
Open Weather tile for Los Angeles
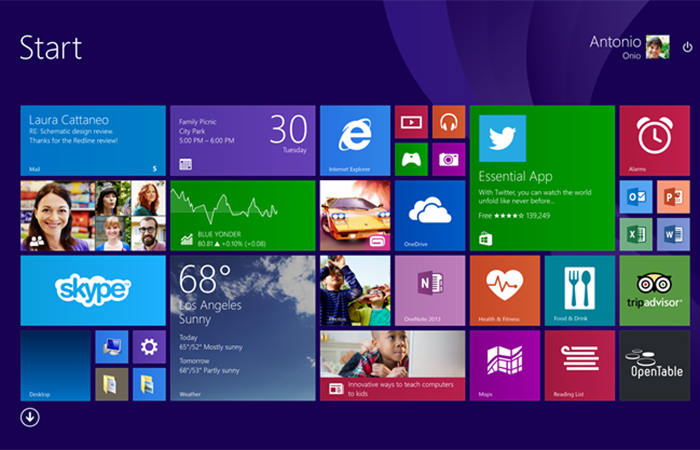pyautogui.click(x=243, y=328)
